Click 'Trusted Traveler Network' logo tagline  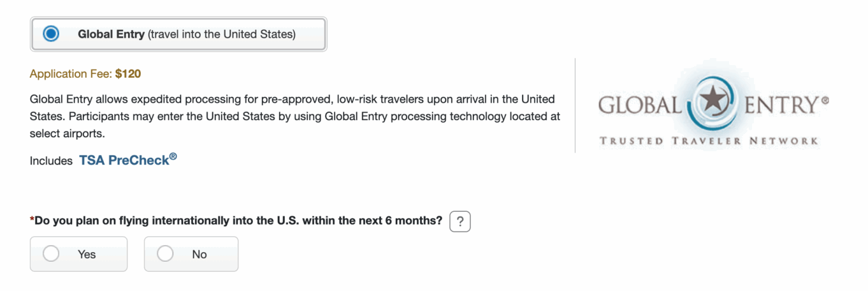(709, 140)
